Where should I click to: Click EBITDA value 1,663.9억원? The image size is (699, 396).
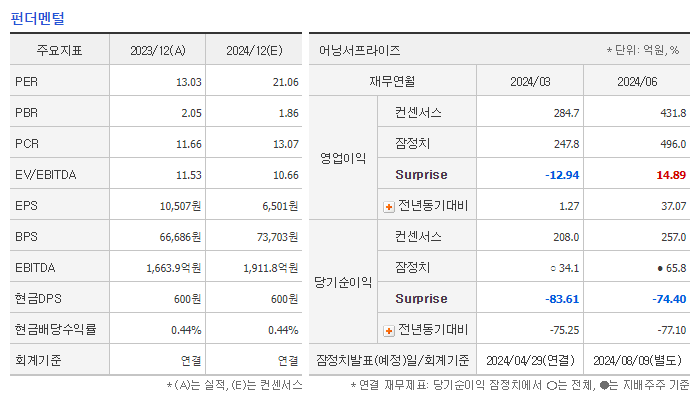[x=173, y=268]
